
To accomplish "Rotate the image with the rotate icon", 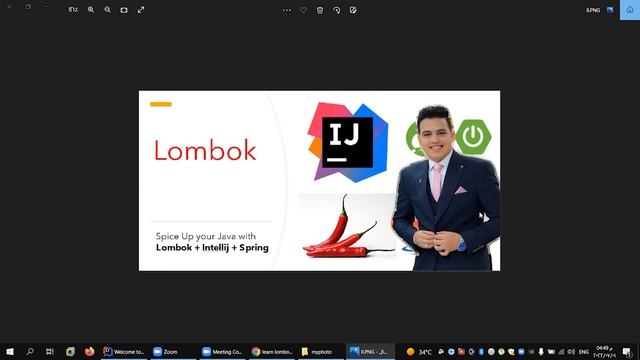I will point(336,10).
